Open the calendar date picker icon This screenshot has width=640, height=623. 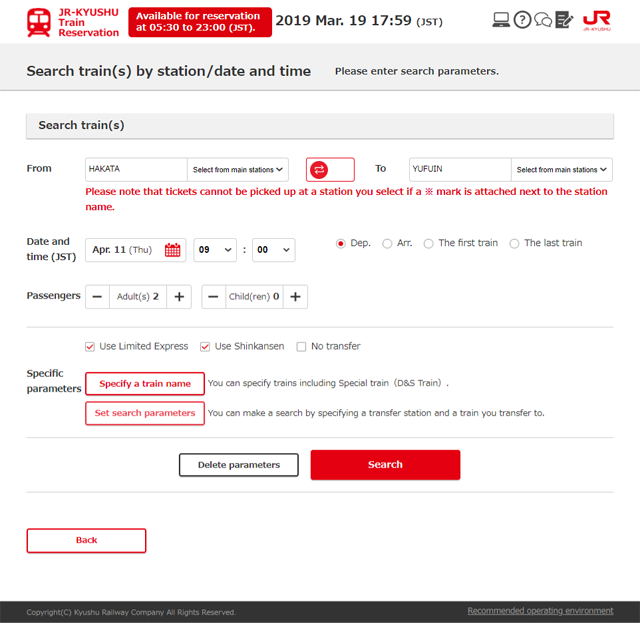tap(173, 250)
